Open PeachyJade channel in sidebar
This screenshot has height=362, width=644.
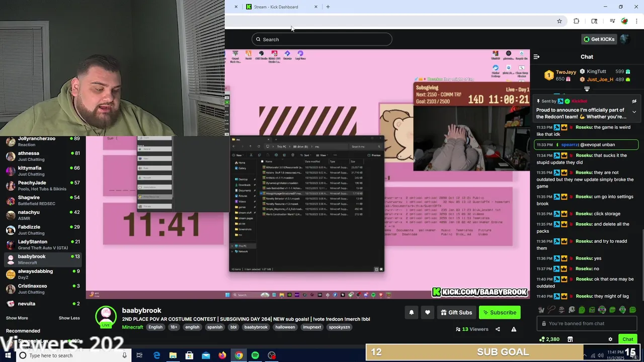[x=43, y=186]
